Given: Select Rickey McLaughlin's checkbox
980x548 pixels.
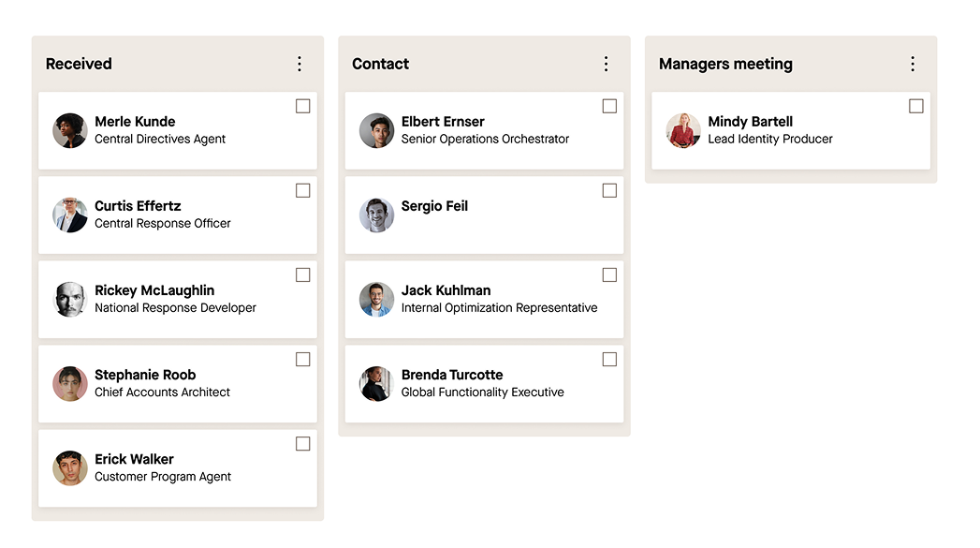Looking at the screenshot, I should coord(302,275).
